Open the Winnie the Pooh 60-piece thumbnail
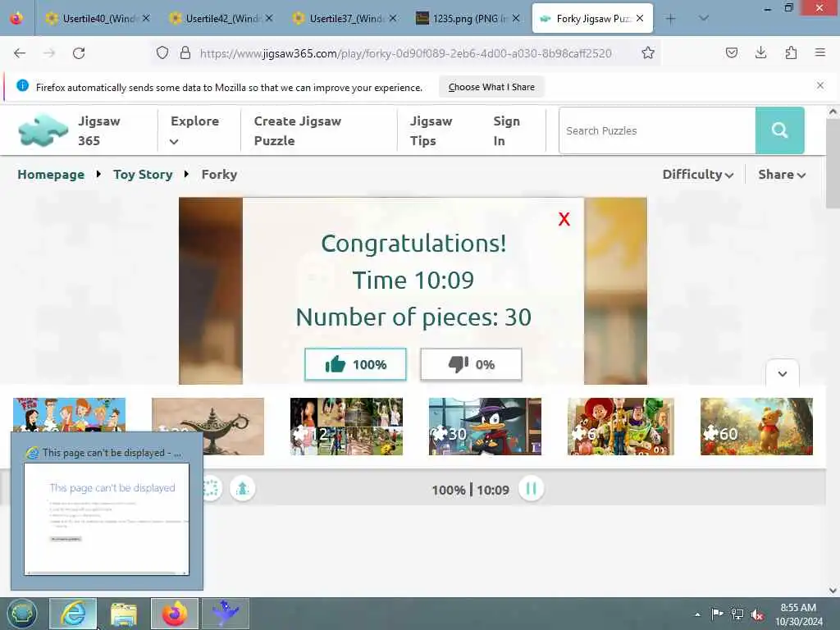 (756, 427)
